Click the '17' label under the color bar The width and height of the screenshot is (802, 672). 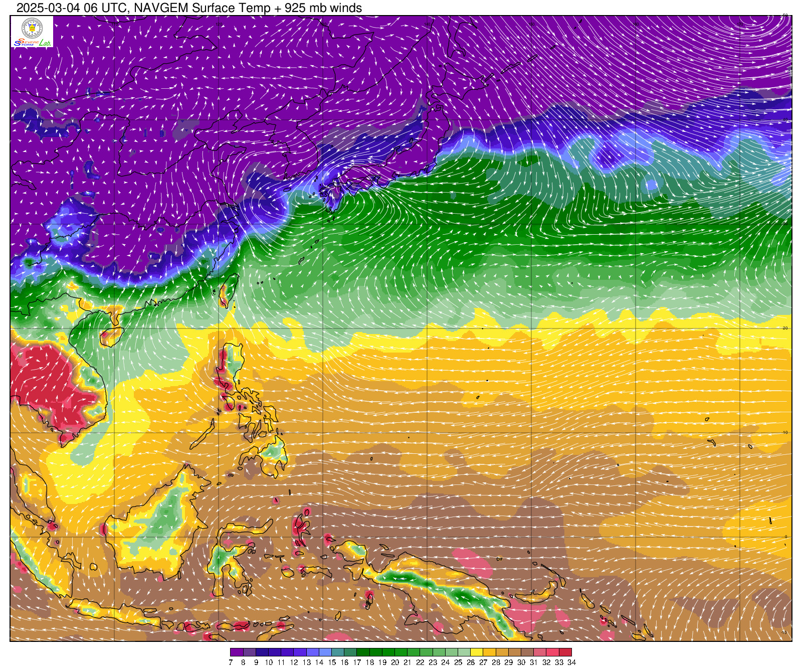[357, 662]
